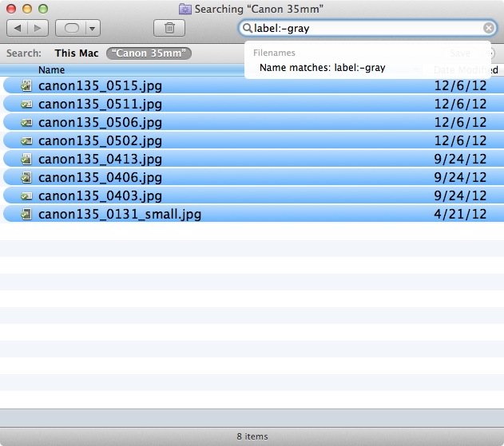
Task: Open the label button dropdown arrow
Action: [93, 29]
